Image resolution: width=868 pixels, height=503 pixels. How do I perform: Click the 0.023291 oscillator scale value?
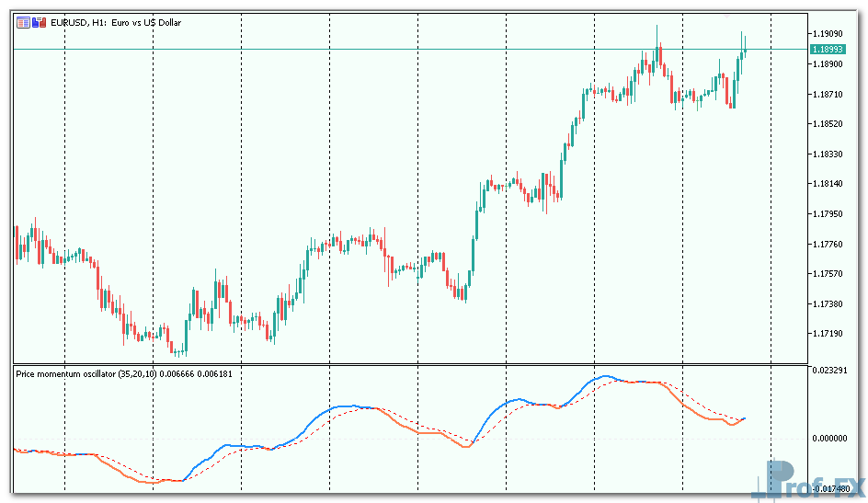click(x=831, y=370)
